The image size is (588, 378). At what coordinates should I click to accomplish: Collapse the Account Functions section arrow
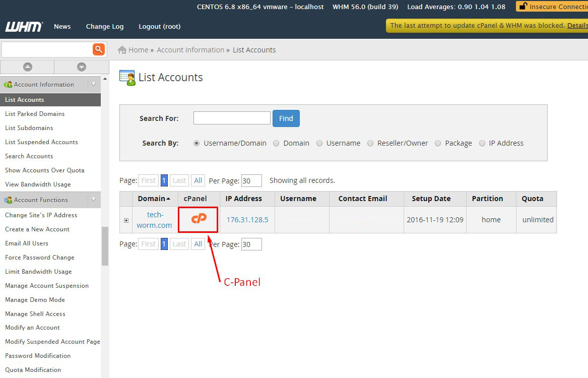pos(93,200)
